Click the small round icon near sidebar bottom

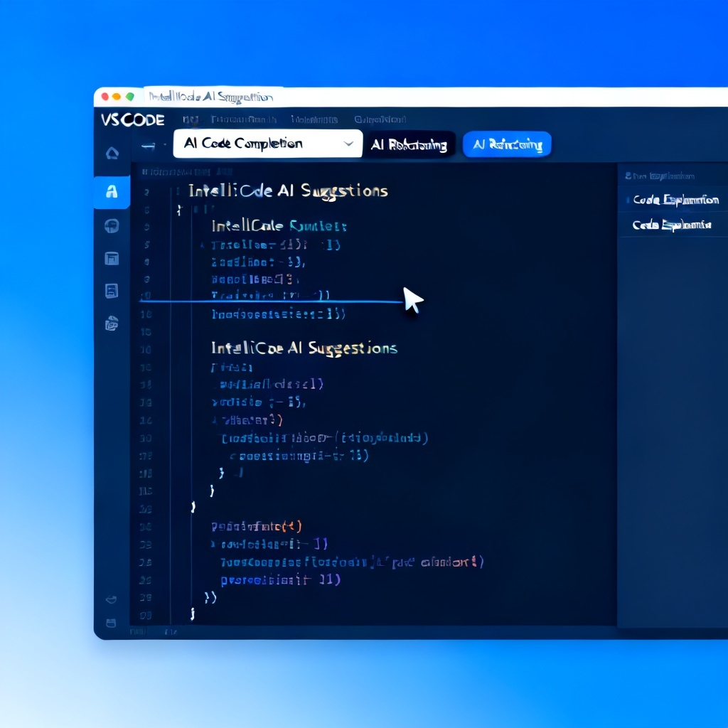111,599
